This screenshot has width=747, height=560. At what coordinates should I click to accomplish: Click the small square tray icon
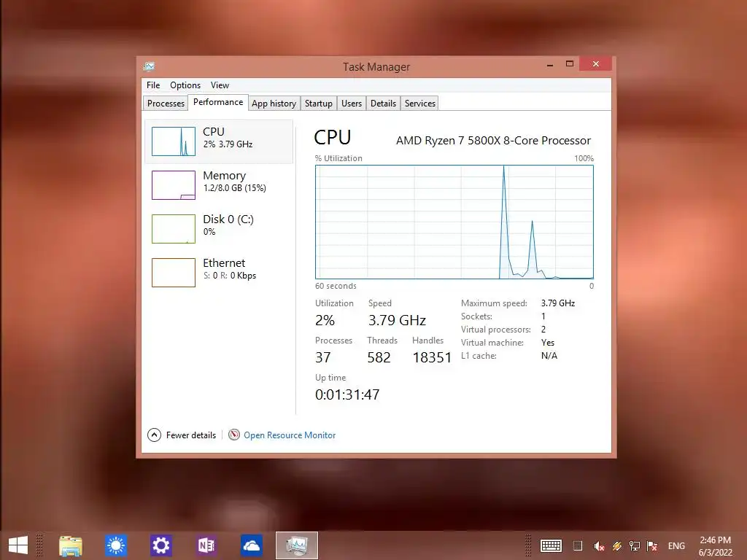point(578,546)
